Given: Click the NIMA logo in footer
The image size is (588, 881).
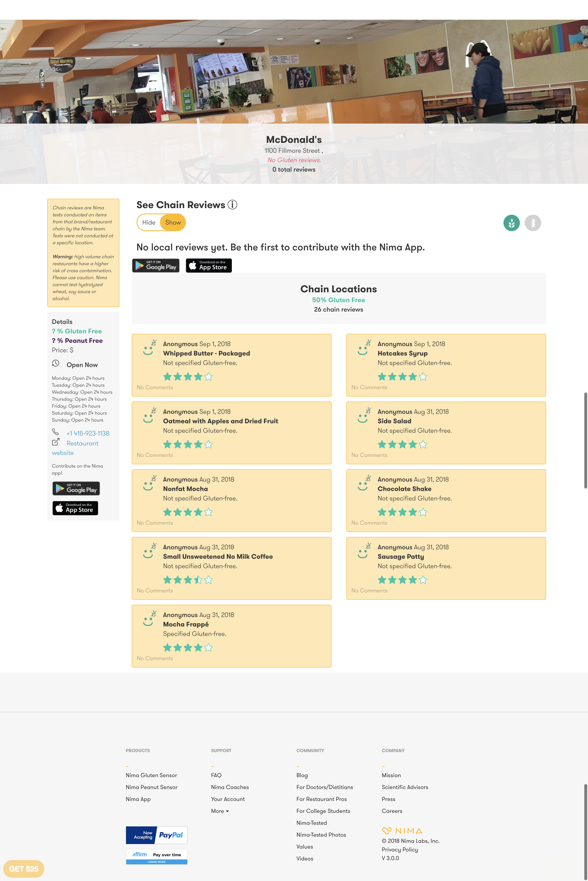Looking at the screenshot, I should 402,831.
